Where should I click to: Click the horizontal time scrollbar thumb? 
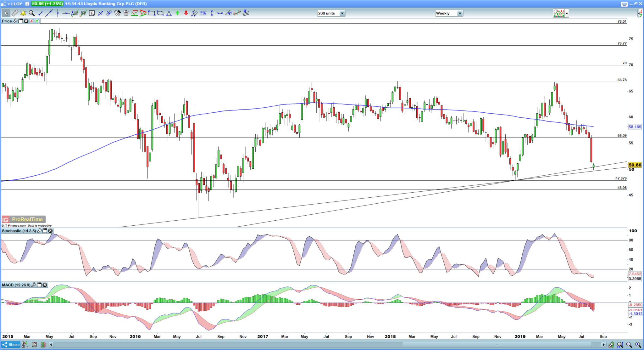(x=497, y=345)
